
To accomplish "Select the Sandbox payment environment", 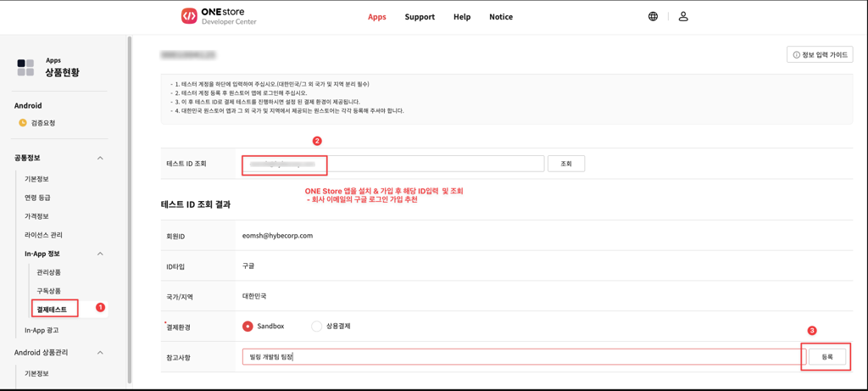I will [x=248, y=326].
